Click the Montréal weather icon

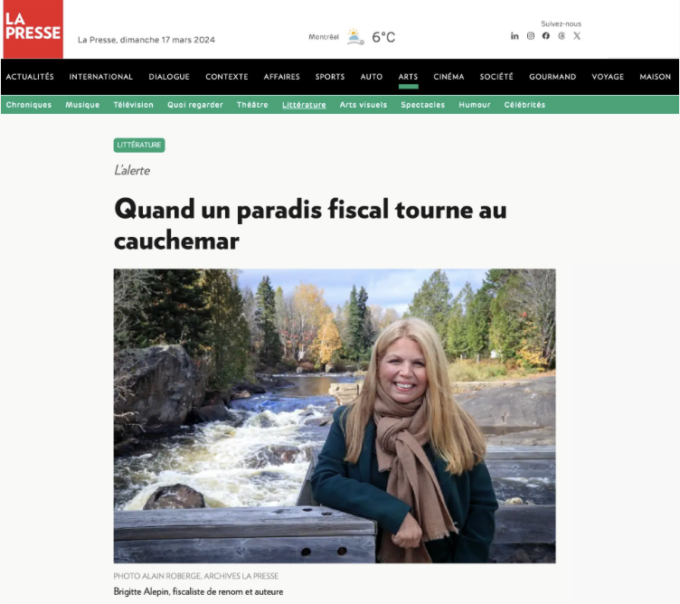pyautogui.click(x=355, y=37)
